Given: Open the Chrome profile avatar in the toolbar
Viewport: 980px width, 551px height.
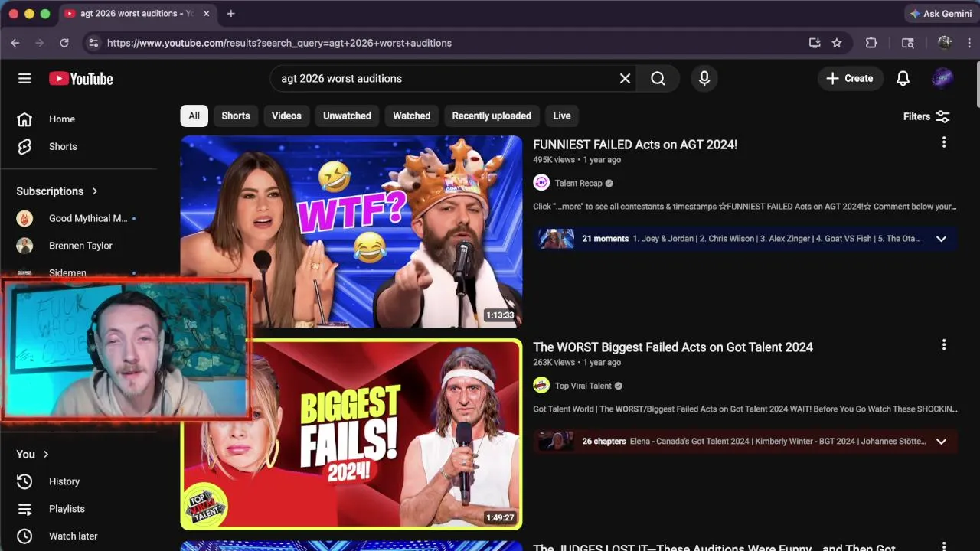Looking at the screenshot, I should pyautogui.click(x=945, y=43).
